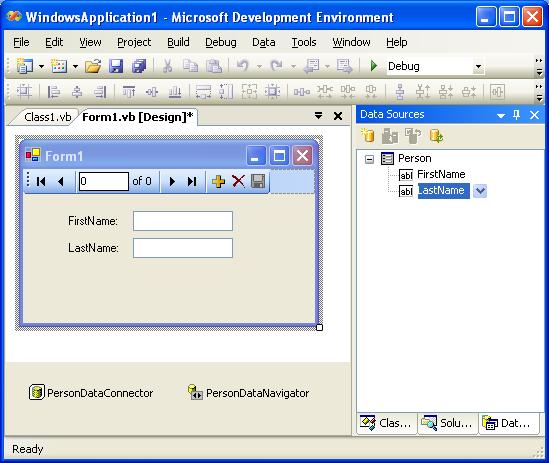Open the Help menu
549x463 pixels.
397,42
